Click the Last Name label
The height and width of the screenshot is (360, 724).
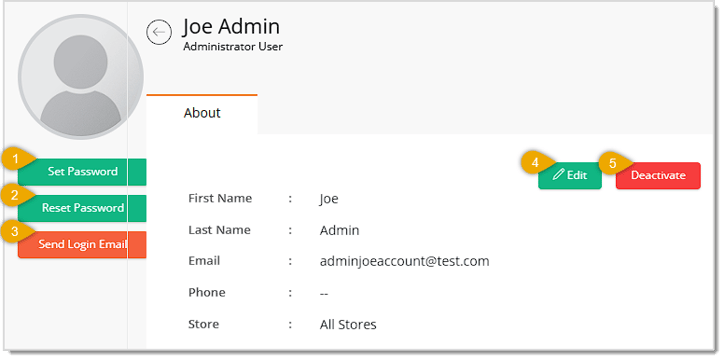(x=219, y=230)
